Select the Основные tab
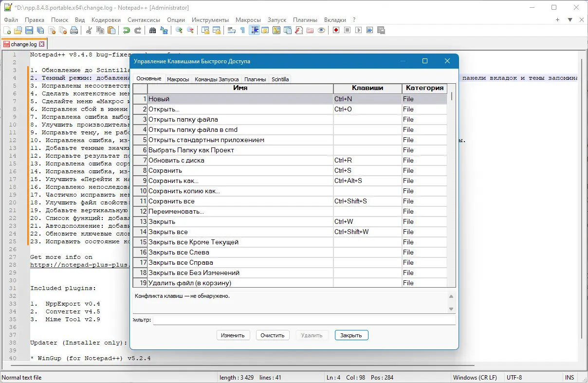This screenshot has width=588, height=383. pyautogui.click(x=148, y=78)
